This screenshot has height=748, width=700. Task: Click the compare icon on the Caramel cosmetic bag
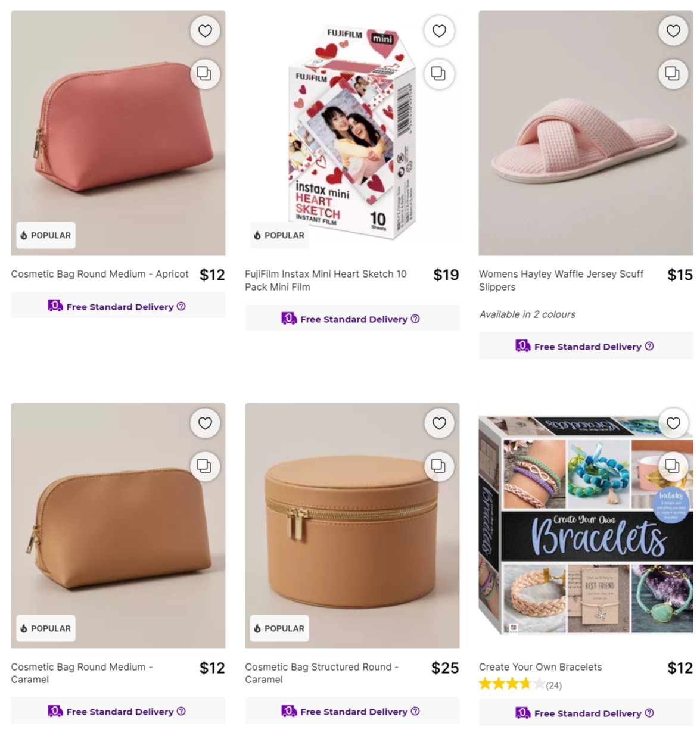205,466
